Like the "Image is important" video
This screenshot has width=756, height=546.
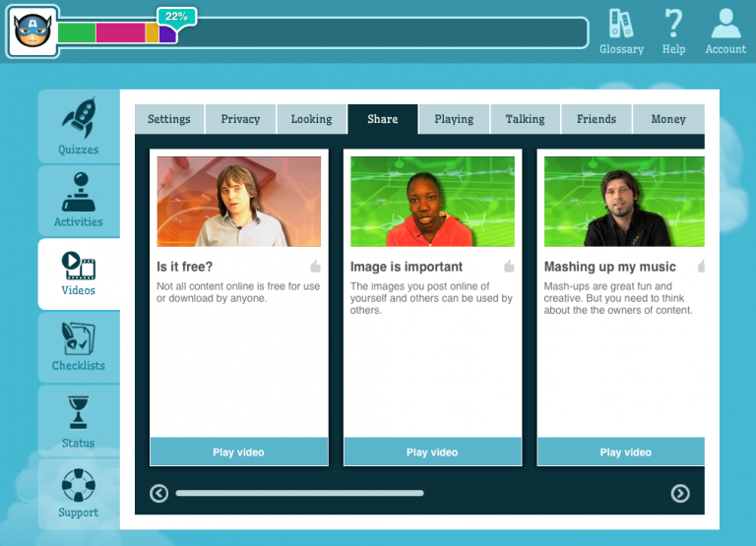point(509,266)
